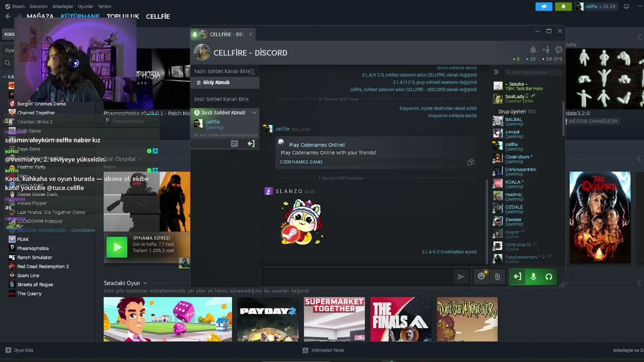Leave voice chat using green exit icon
Screen dimensions: 644x362
pyautogui.click(x=518, y=277)
